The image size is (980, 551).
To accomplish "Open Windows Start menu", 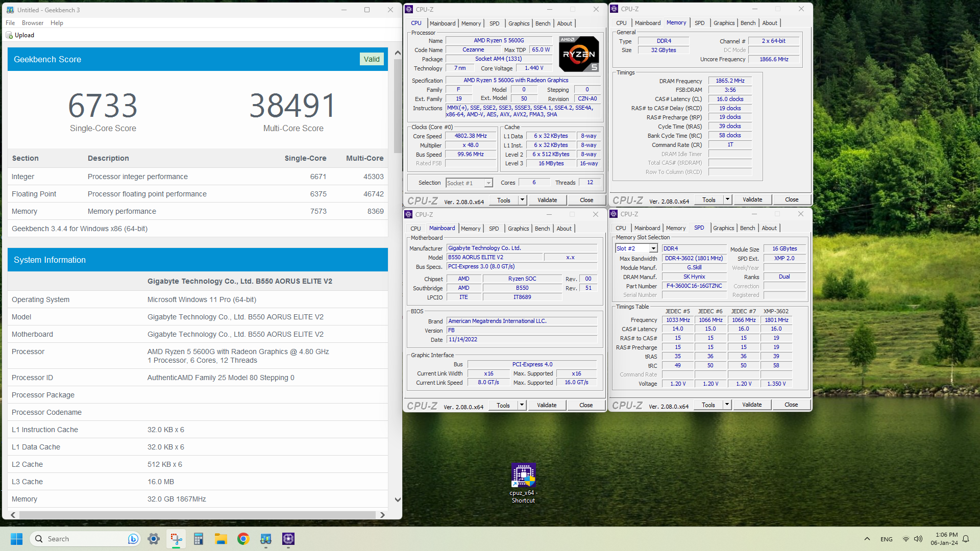I will pyautogui.click(x=16, y=539).
